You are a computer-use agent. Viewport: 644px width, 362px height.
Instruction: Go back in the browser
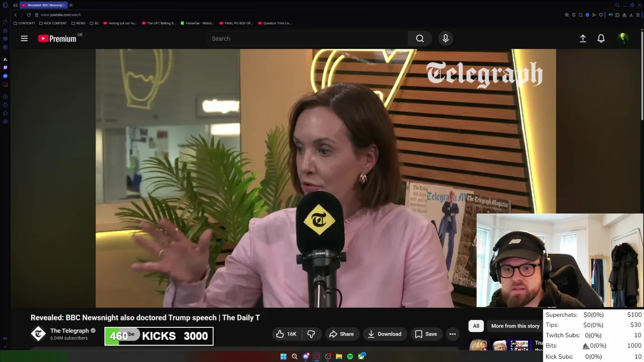tap(16, 15)
